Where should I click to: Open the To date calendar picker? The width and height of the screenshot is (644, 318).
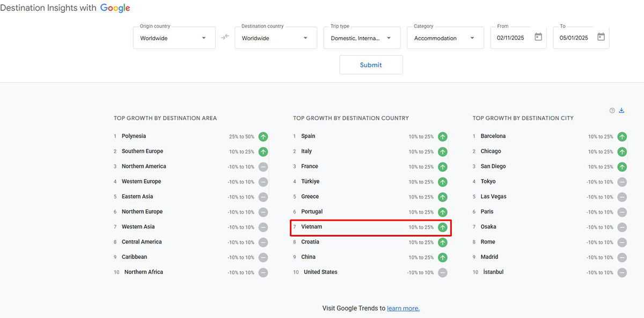click(602, 37)
